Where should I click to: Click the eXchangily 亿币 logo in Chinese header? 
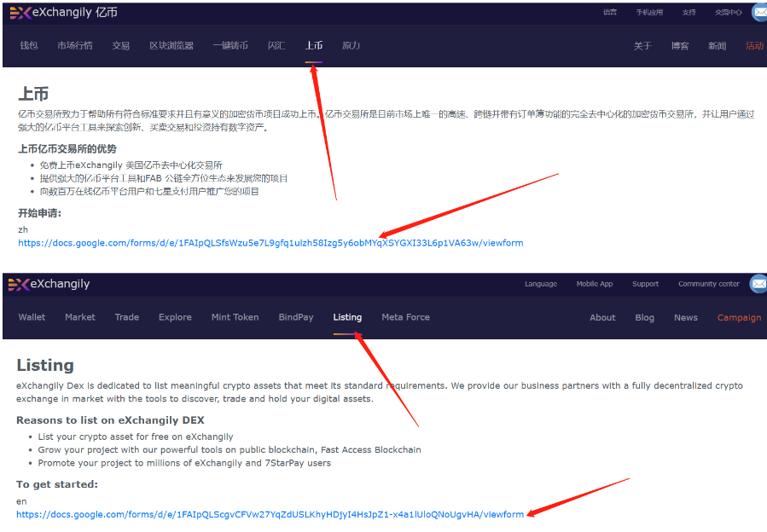tap(64, 13)
